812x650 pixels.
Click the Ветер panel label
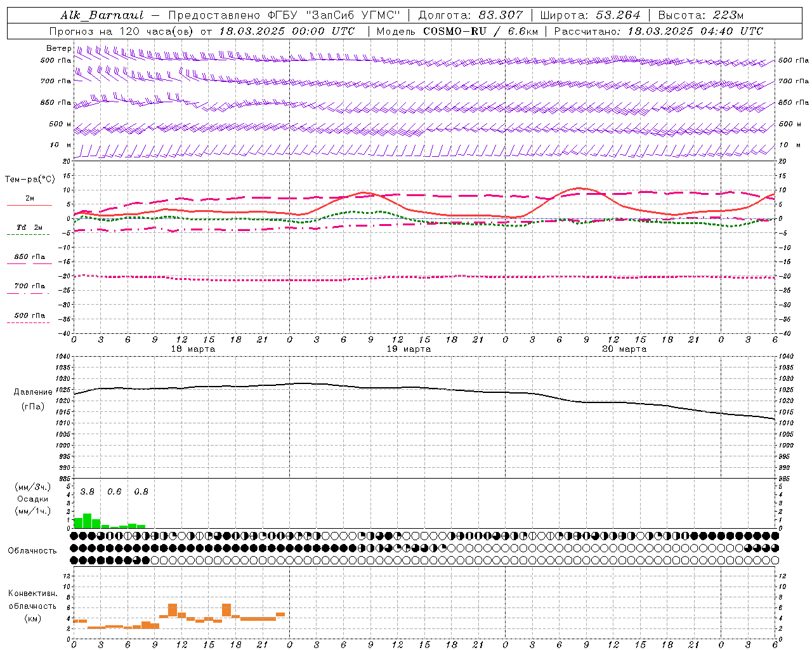pyautogui.click(x=58, y=48)
